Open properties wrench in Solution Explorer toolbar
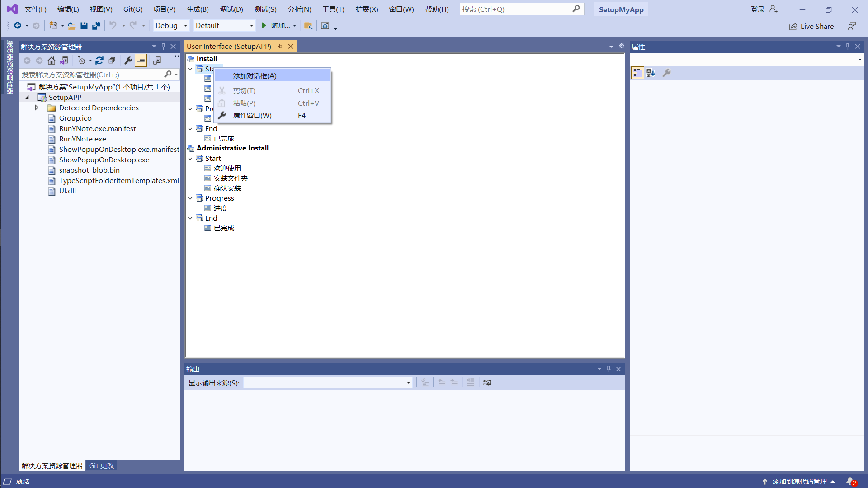Image resolution: width=868 pixels, height=488 pixels. 128,61
